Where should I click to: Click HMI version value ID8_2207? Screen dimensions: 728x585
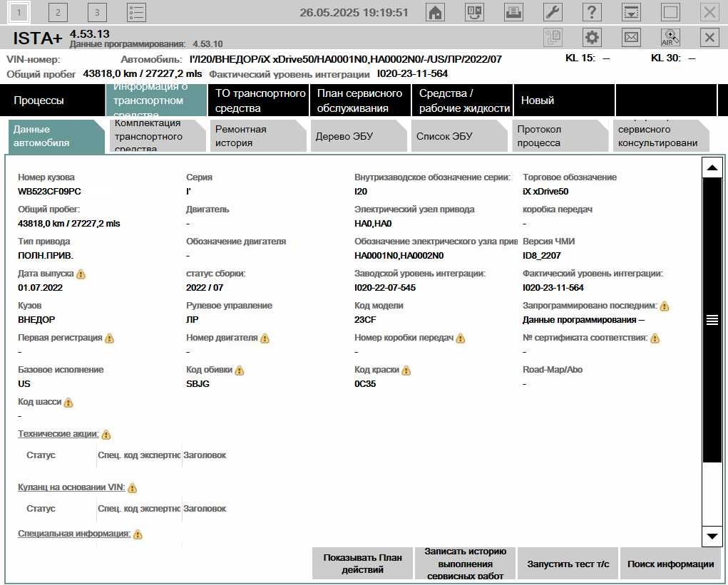[x=541, y=256]
